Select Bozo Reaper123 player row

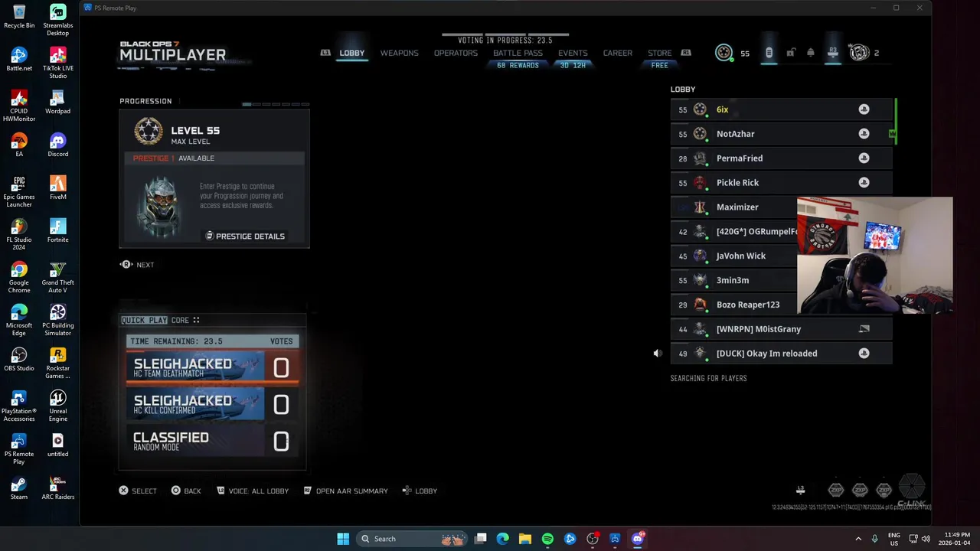[x=733, y=305]
